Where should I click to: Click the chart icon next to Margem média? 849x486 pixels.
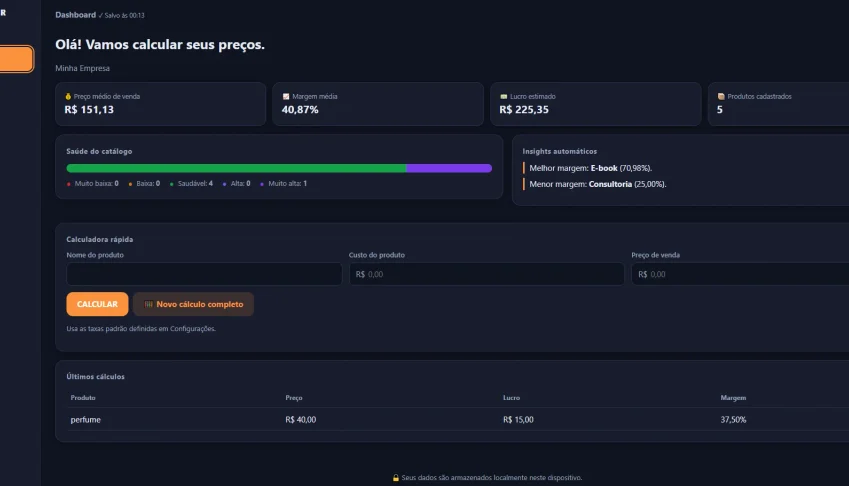coord(286,96)
